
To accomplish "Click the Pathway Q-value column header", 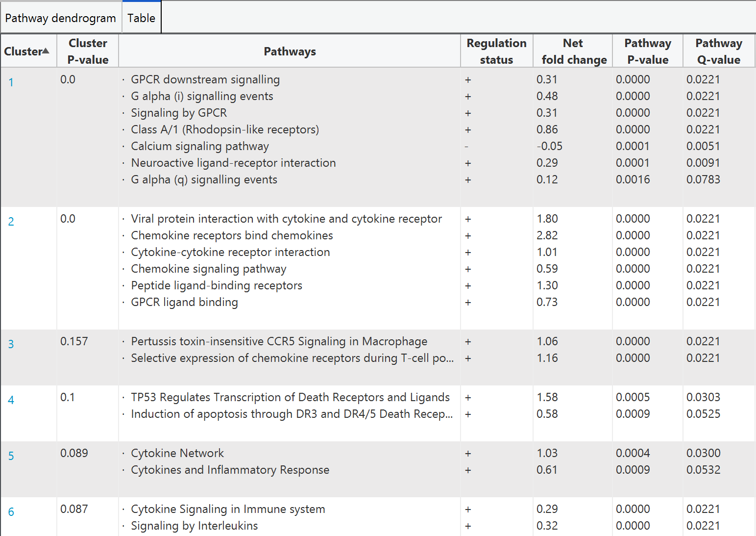I will tap(719, 51).
